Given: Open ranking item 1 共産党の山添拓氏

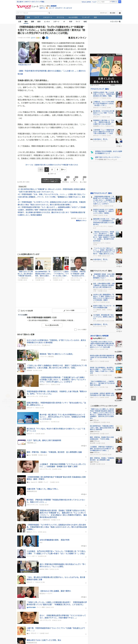Looking at the screenshot, I should (104, 94).
